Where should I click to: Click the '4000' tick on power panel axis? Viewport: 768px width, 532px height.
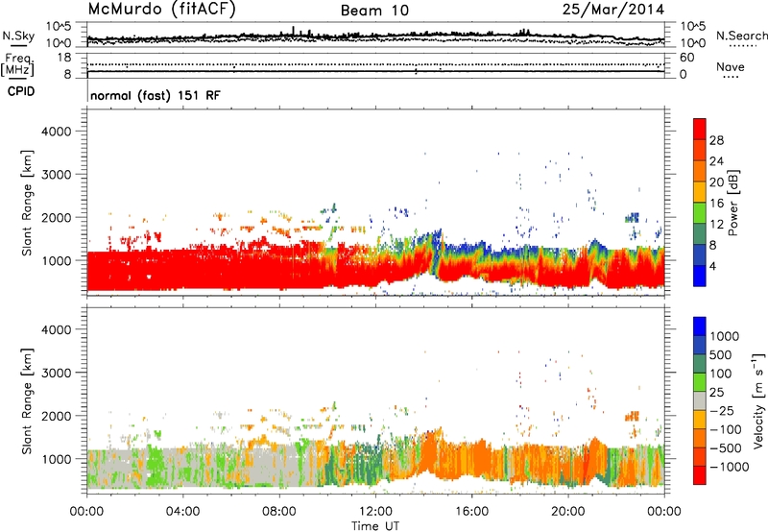click(56, 132)
